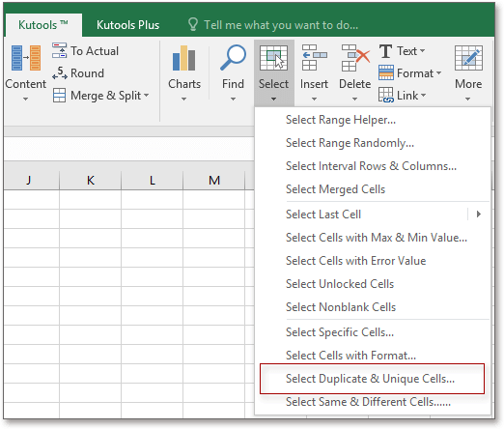Expand Select Last Cell submenu arrow
Image resolution: width=504 pixels, height=429 pixels.
[479, 214]
